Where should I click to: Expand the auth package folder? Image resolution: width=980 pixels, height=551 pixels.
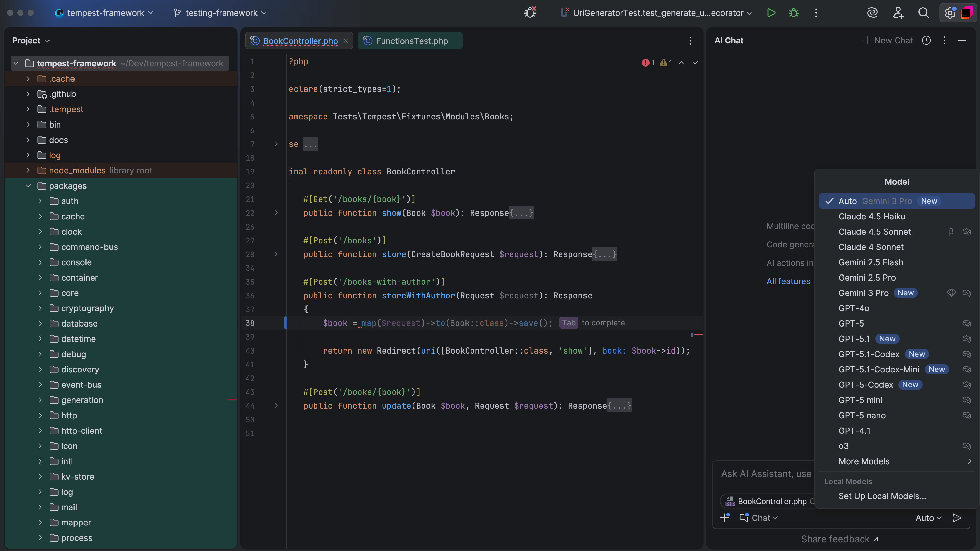pyautogui.click(x=40, y=201)
